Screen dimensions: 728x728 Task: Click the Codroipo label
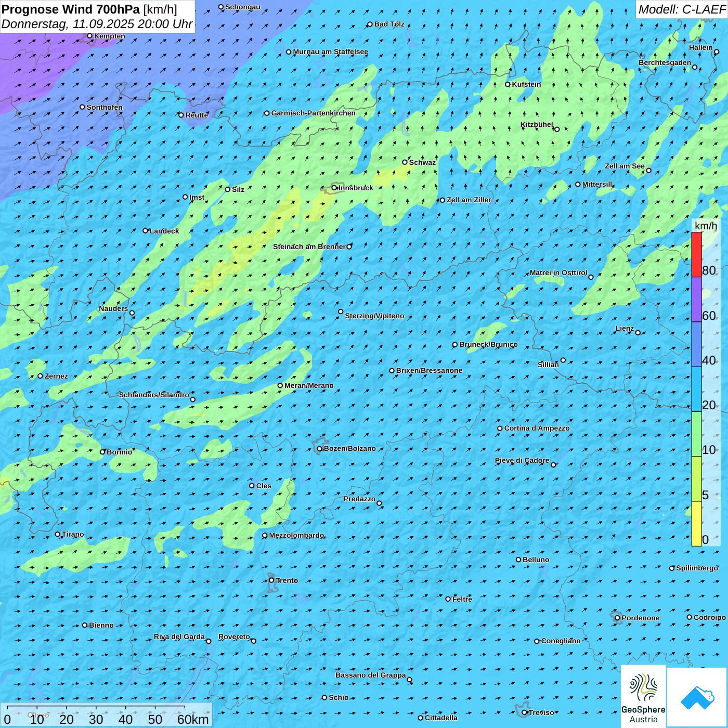710,617
